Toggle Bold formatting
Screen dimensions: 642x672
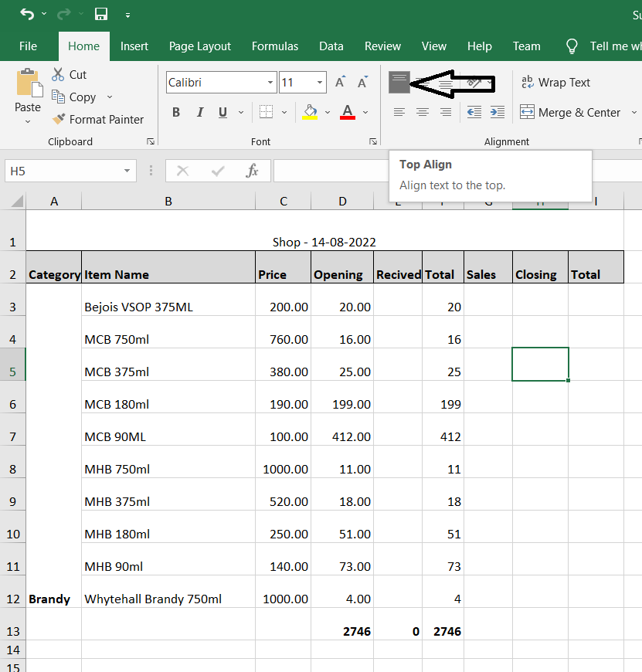176,112
